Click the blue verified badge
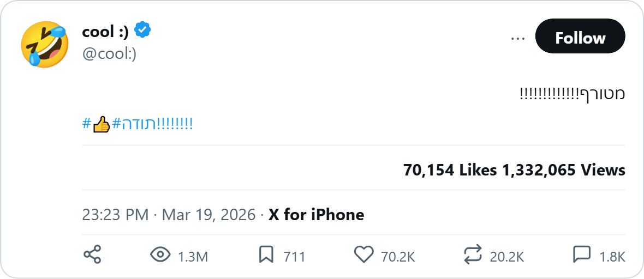This screenshot has height=279, width=644. 142,31
